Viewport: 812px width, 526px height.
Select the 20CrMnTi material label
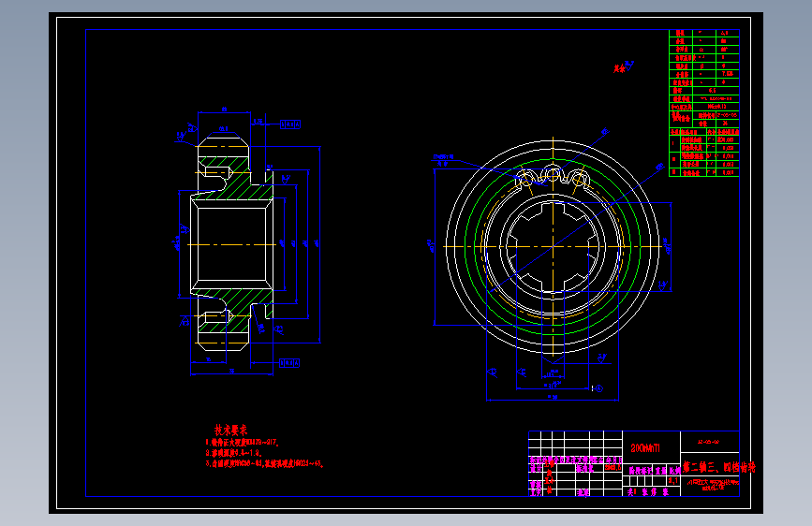645,448
